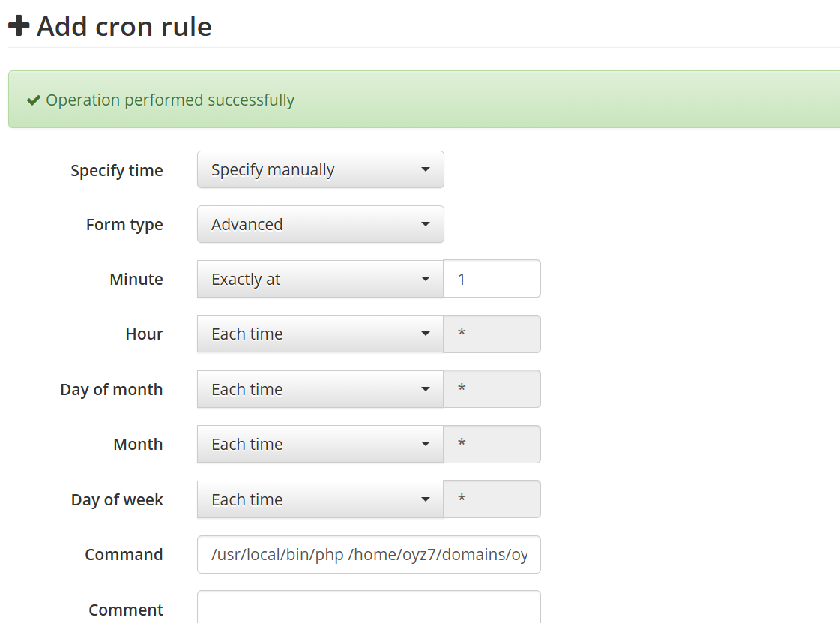The width and height of the screenshot is (840, 623).
Task: Expand the Hour 'Each time' dropdown
Action: (320, 334)
